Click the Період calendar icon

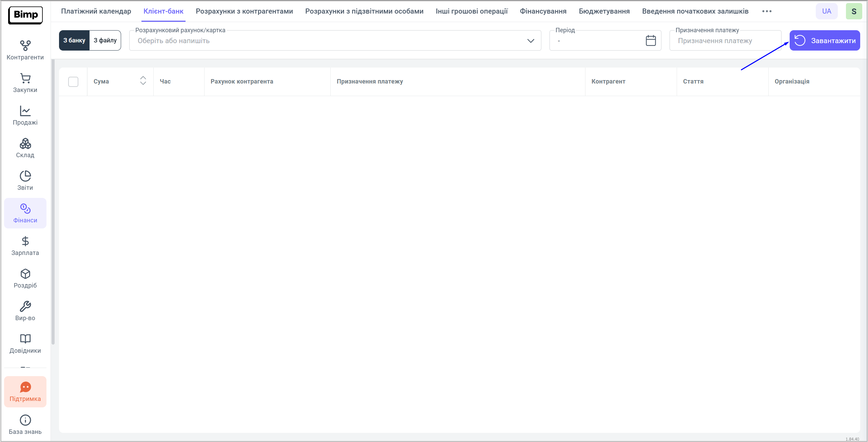pyautogui.click(x=651, y=41)
